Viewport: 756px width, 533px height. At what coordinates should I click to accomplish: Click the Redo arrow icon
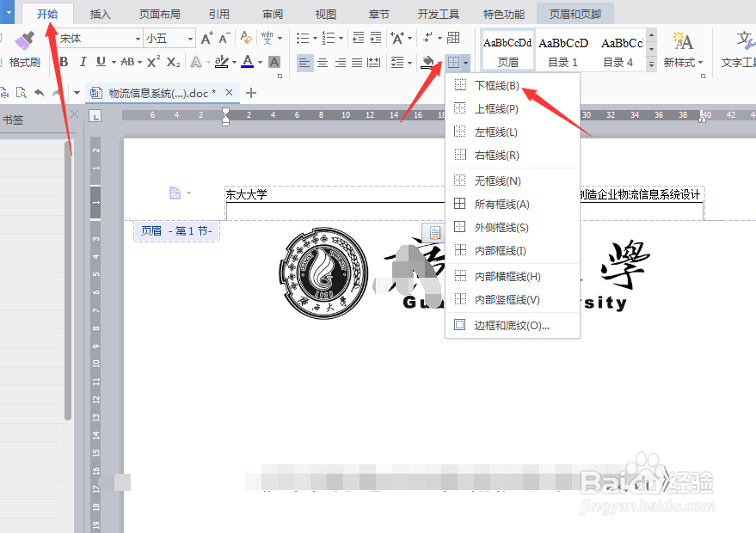tap(57, 93)
